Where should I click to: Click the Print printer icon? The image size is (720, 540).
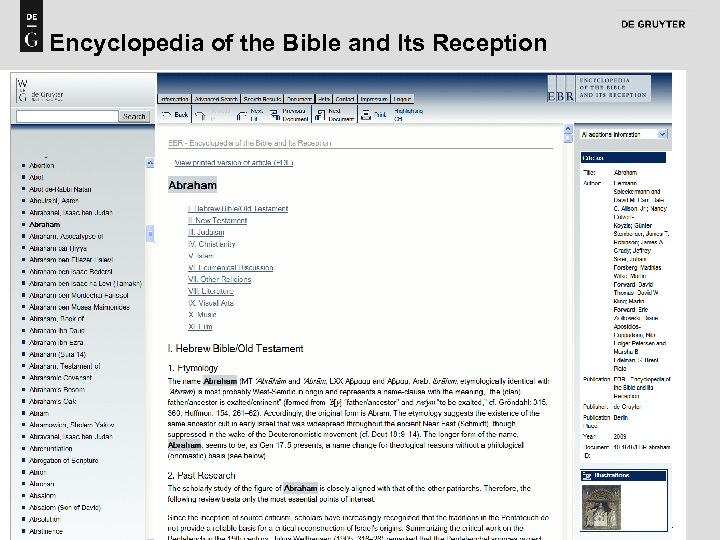click(x=366, y=114)
